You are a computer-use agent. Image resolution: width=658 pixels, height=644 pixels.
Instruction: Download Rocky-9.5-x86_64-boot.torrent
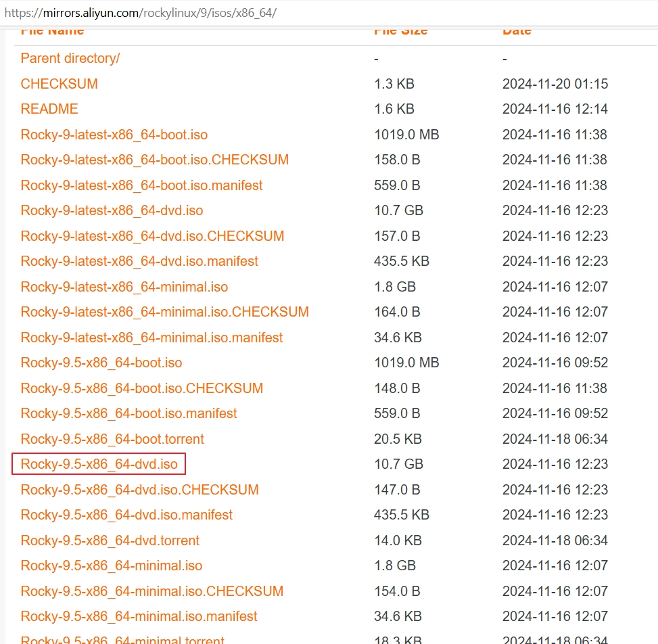pyautogui.click(x=112, y=440)
